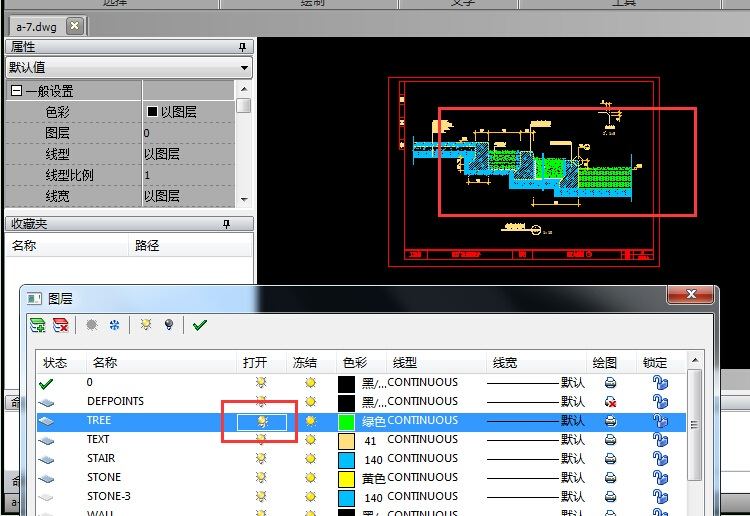The image size is (750, 516).
Task: Click the green color swatch of TREE layer
Action: click(346, 422)
